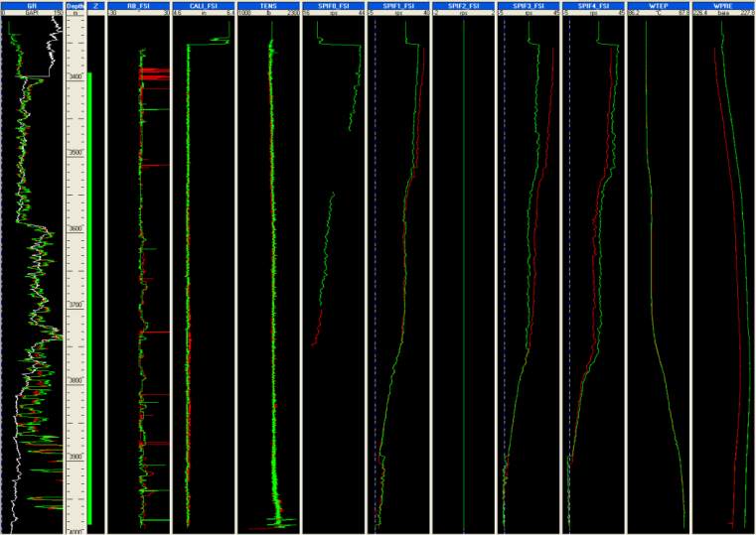Click the GR track header
Viewport: 756px width, 535px height.
pos(32,5)
